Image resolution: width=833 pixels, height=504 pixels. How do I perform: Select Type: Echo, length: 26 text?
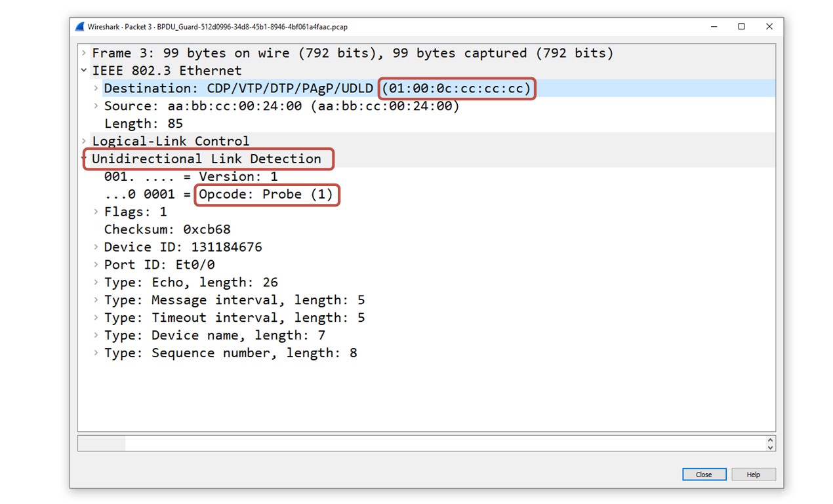(x=191, y=282)
